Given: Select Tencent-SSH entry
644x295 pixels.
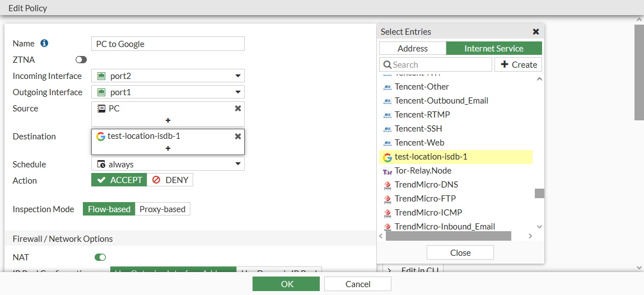Looking at the screenshot, I should pos(456,128).
